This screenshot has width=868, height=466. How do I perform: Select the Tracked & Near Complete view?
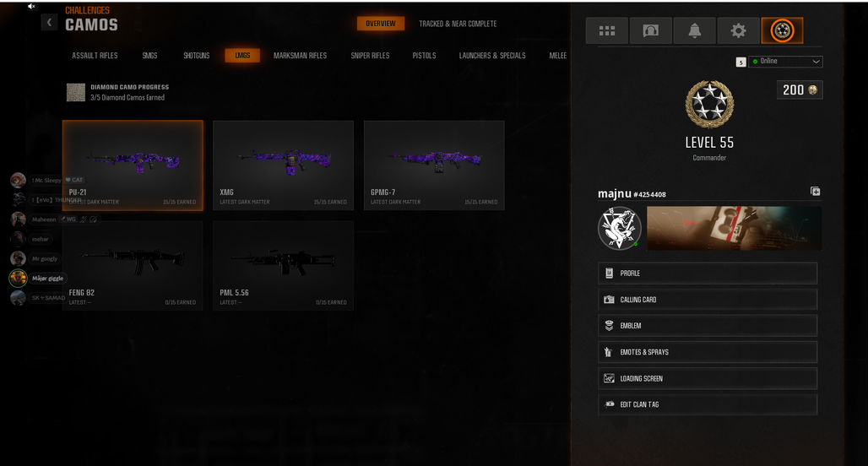point(458,24)
